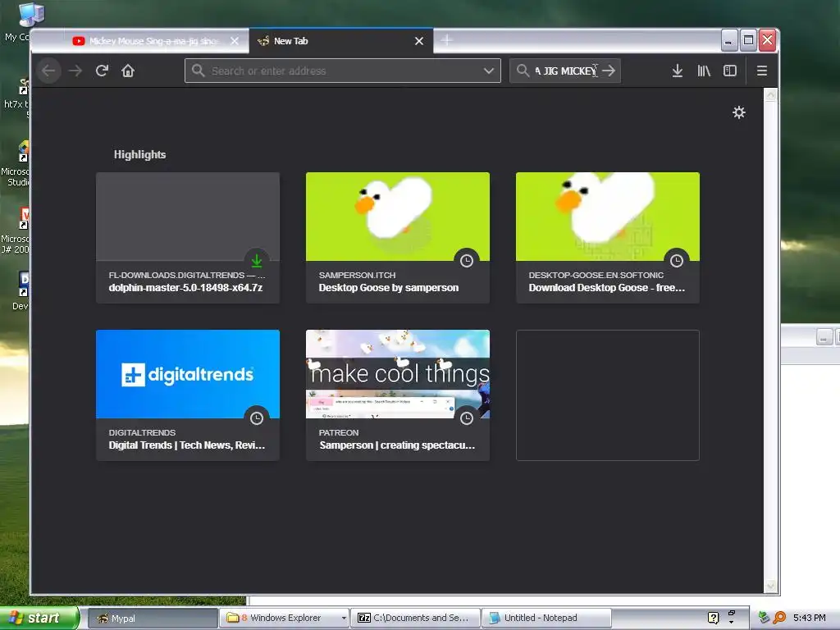Image resolution: width=840 pixels, height=630 pixels.
Task: Click the SAMPERSON.ITCH source label
Action: coord(358,275)
